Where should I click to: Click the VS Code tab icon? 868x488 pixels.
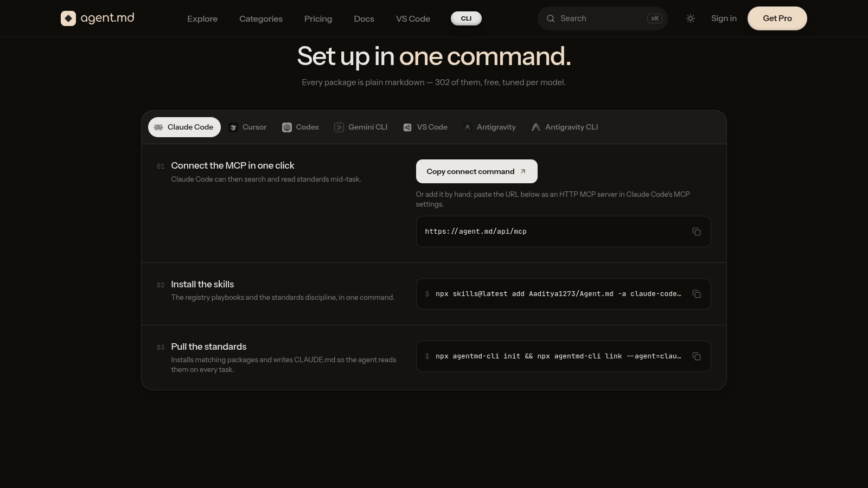407,127
